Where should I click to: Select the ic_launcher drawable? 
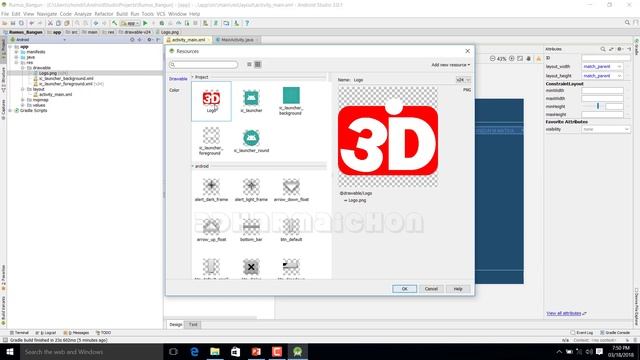point(251,101)
